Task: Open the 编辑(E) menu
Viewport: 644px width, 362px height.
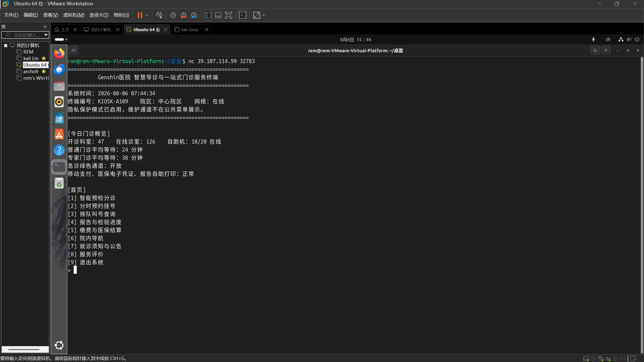Action: (x=31, y=15)
